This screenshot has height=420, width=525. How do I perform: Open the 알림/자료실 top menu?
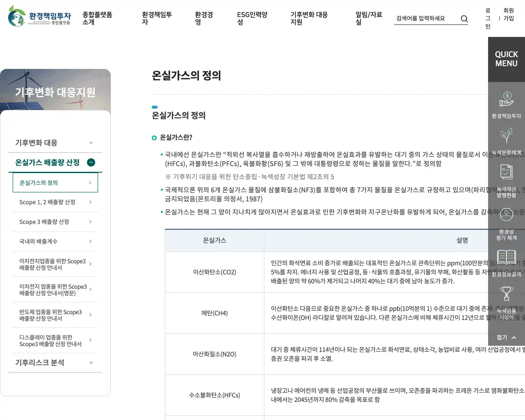click(x=368, y=18)
